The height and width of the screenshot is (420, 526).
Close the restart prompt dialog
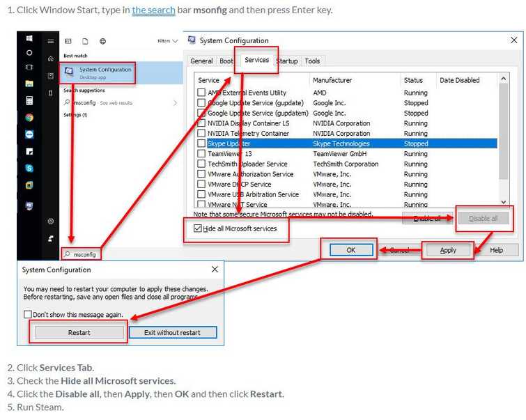(215, 270)
